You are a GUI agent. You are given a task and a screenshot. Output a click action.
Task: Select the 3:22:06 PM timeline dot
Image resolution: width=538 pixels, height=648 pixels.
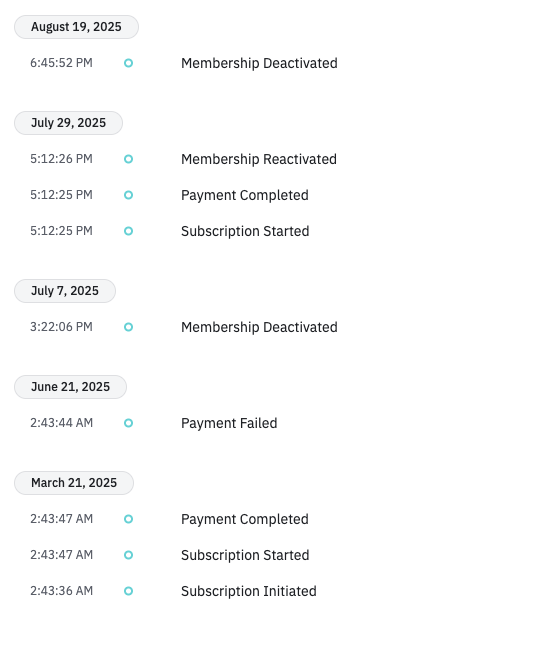[x=129, y=327]
